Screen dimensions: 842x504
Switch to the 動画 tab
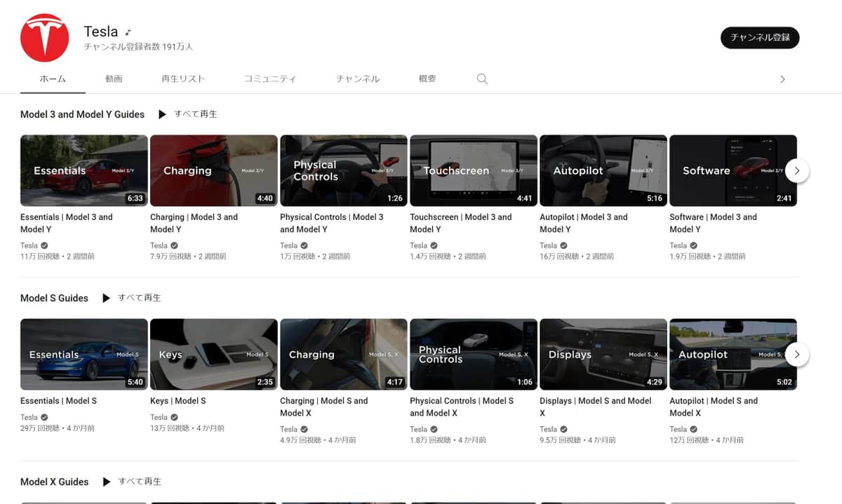114,79
